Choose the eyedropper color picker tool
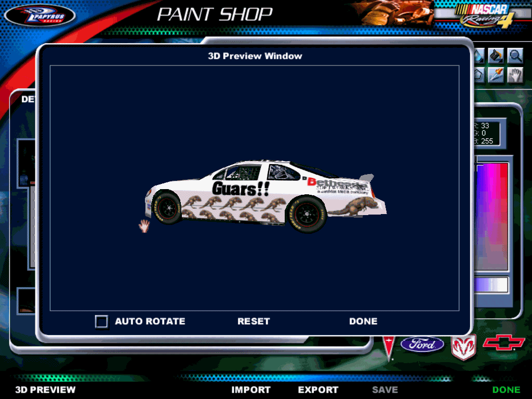Image resolution: width=532 pixels, height=399 pixels. coord(497,75)
